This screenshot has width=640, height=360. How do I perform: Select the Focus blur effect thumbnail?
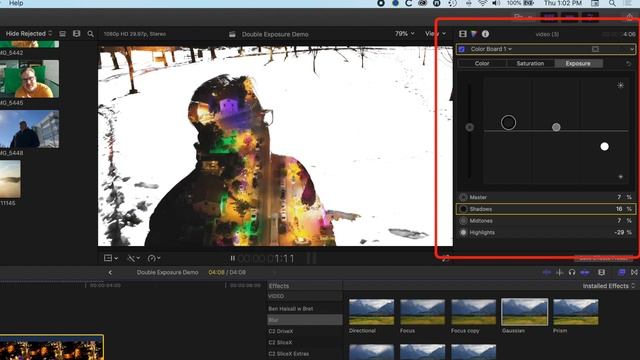422,312
